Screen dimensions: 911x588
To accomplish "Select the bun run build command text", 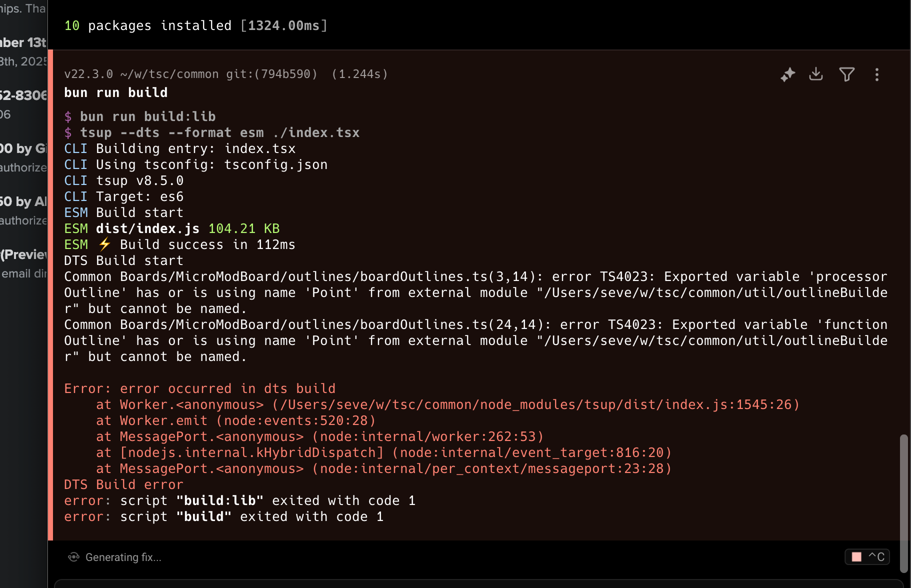I will click(115, 92).
